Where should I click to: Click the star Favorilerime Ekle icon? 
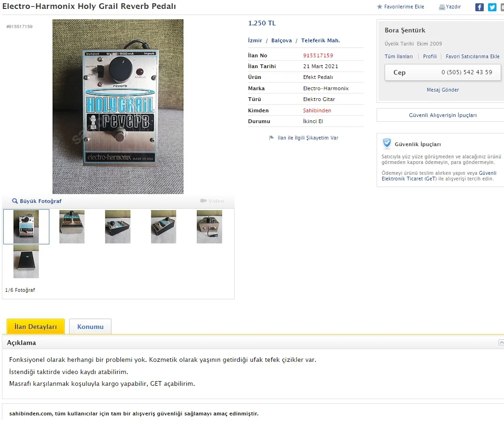coord(379,7)
